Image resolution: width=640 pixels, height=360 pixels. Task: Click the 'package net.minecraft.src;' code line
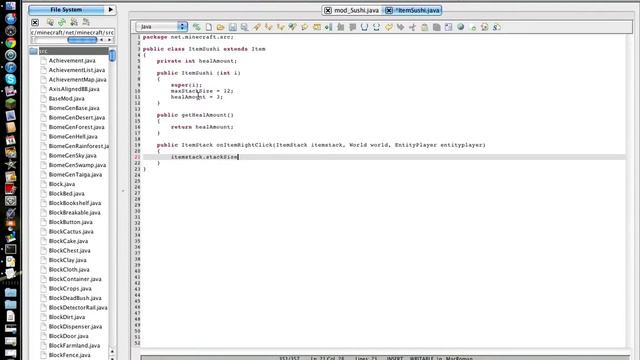tap(188, 37)
